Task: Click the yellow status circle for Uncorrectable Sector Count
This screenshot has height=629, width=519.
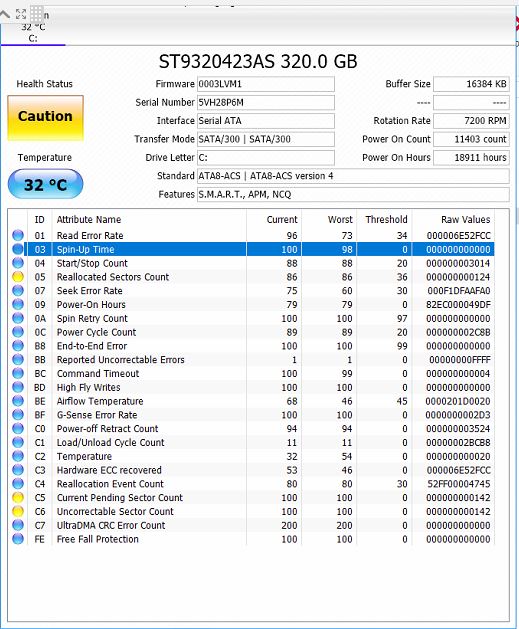Action: [x=18, y=511]
